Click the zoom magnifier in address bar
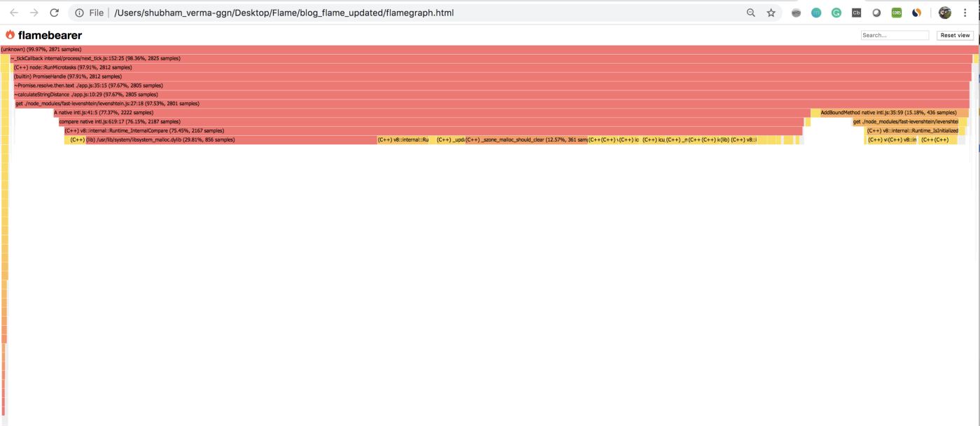The image size is (980, 426). pos(751,13)
